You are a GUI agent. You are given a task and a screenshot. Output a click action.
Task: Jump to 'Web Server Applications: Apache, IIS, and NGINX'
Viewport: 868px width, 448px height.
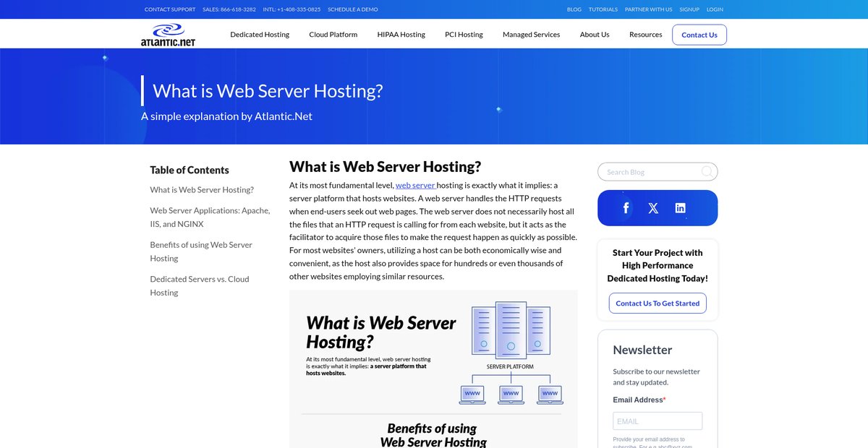coord(210,217)
